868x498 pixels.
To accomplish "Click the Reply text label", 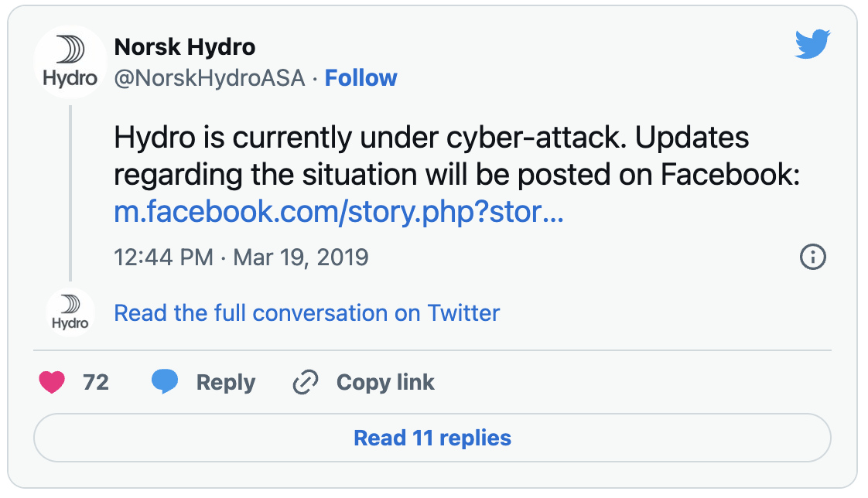I will coord(226,383).
